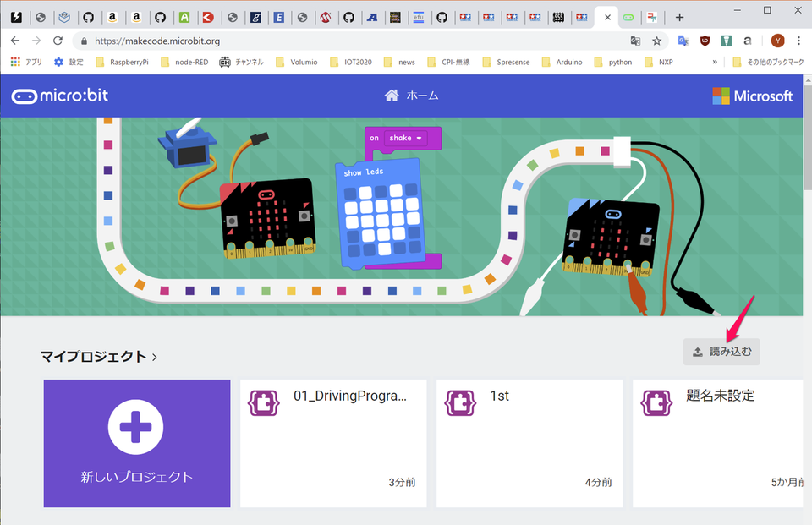Click the Microsoft logo

(752, 96)
